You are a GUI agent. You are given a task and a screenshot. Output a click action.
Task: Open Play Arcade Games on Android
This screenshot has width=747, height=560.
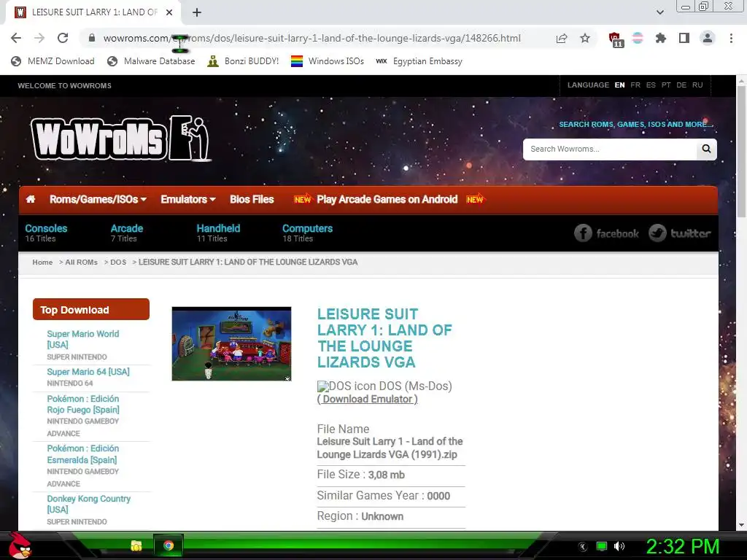387,199
